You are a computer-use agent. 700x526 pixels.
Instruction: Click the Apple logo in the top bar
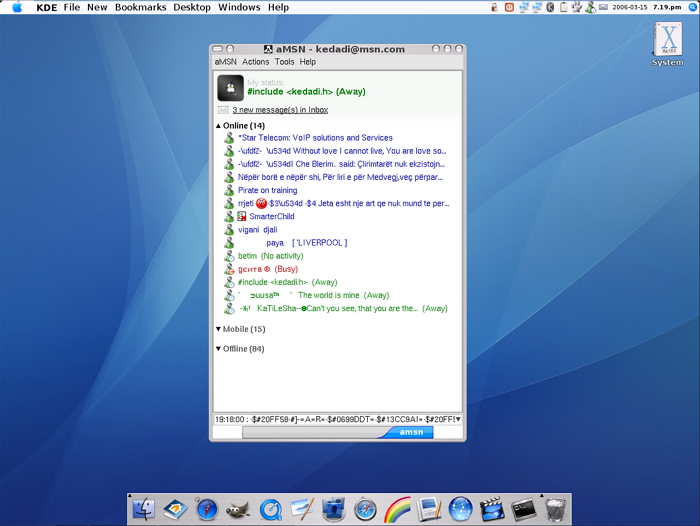[x=17, y=7]
